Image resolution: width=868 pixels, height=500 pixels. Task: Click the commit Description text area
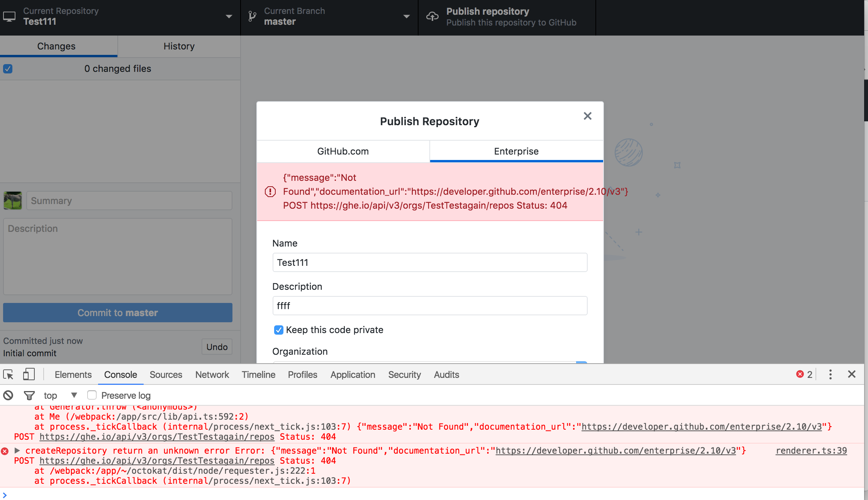pos(118,257)
